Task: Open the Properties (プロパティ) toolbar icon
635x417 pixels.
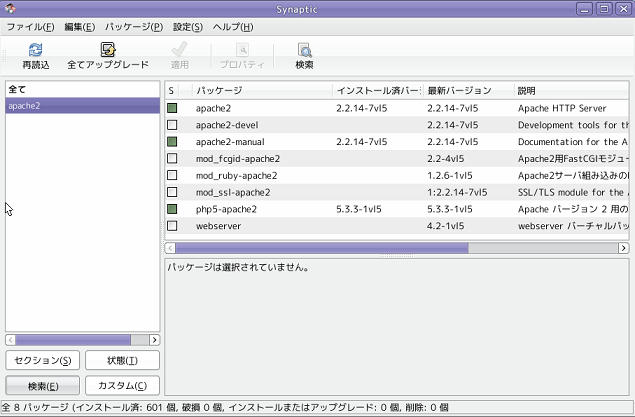Action: pyautogui.click(x=242, y=50)
